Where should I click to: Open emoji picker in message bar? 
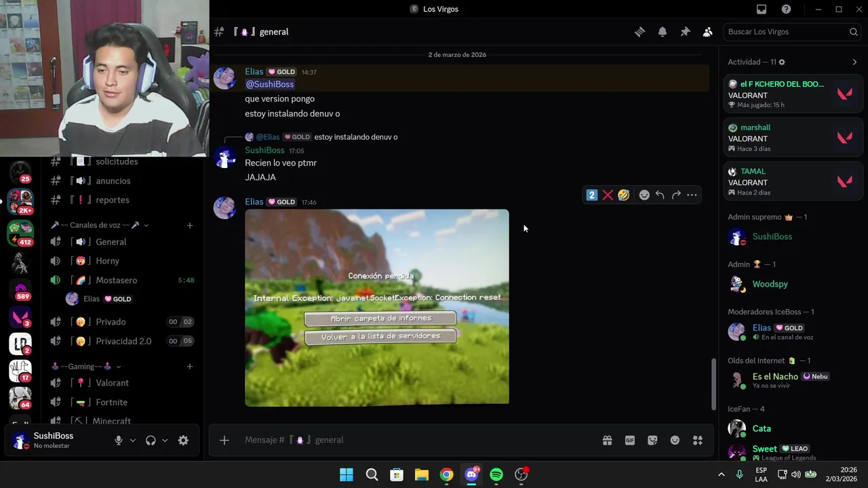(x=675, y=440)
